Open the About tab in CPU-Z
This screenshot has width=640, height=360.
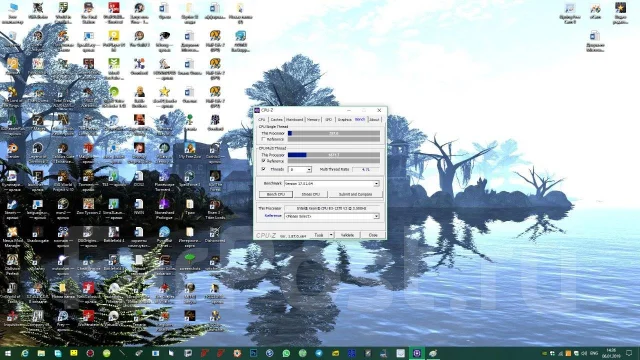374,120
